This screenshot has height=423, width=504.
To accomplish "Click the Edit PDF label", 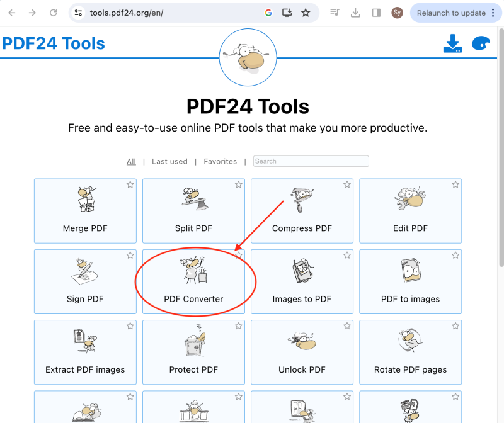I will point(411,228).
